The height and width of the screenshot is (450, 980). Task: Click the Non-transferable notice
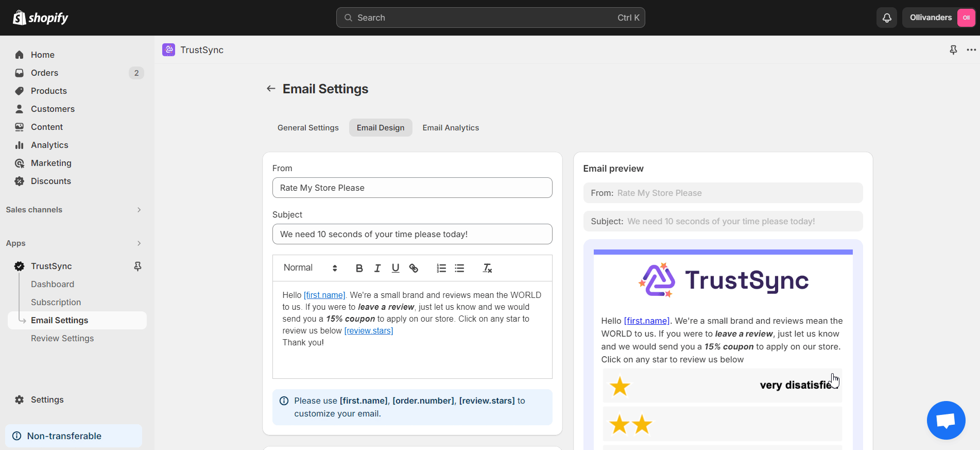point(74,436)
